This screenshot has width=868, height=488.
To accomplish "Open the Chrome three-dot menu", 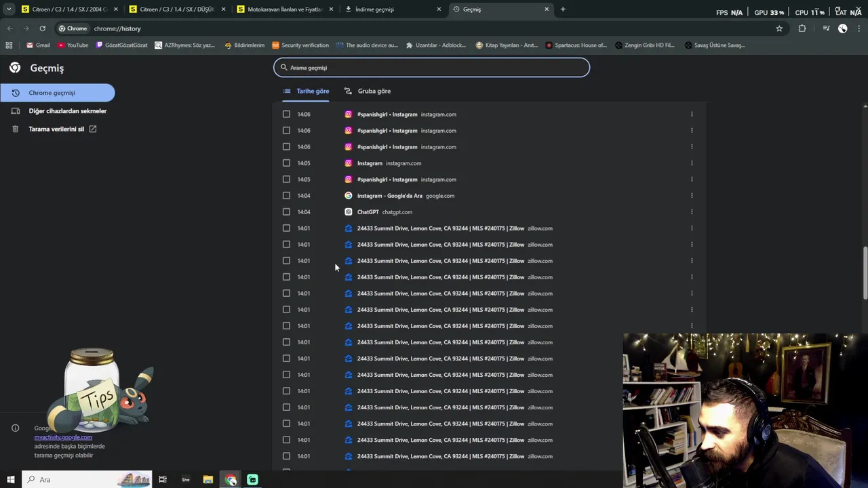I will 859,28.
